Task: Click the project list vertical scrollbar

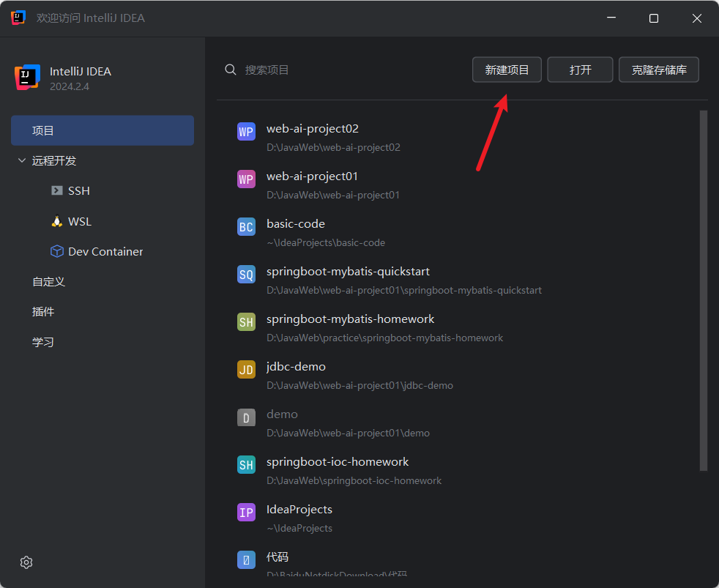Action: [x=704, y=290]
